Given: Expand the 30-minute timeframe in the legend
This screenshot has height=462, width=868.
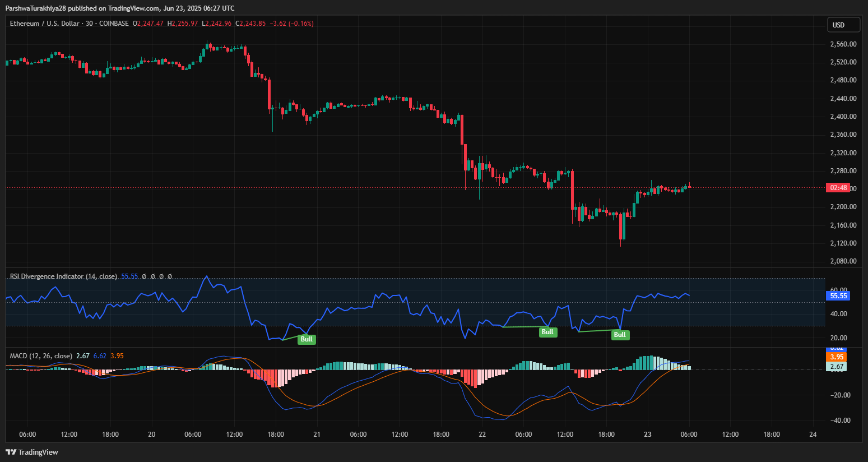Looking at the screenshot, I should pyautogui.click(x=89, y=23).
